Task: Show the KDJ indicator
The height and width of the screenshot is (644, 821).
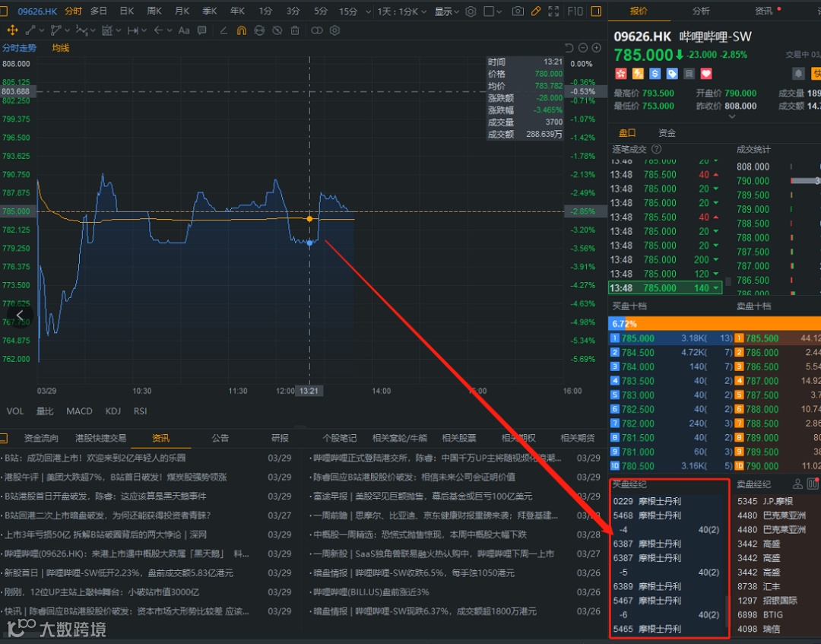Action: 113,411
